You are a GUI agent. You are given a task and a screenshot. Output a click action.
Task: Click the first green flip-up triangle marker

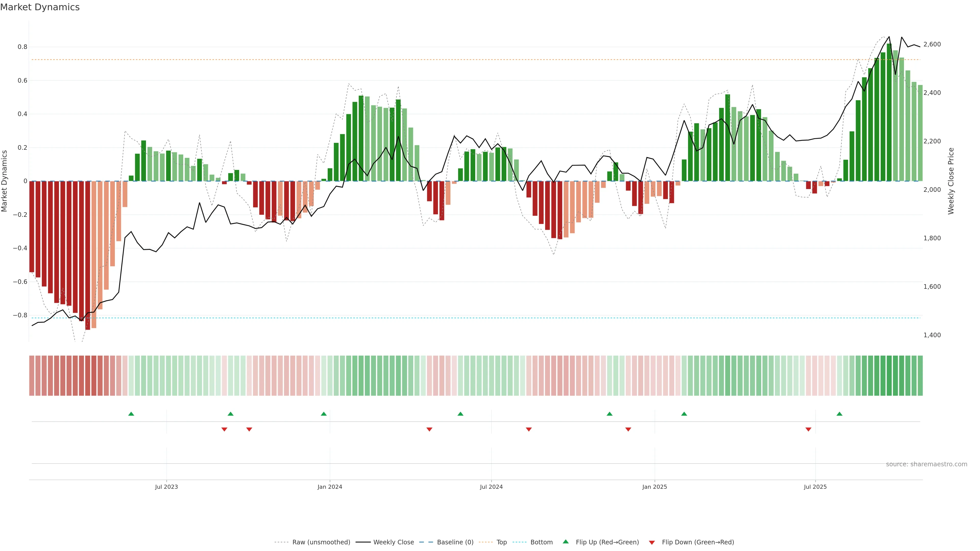coord(131,414)
